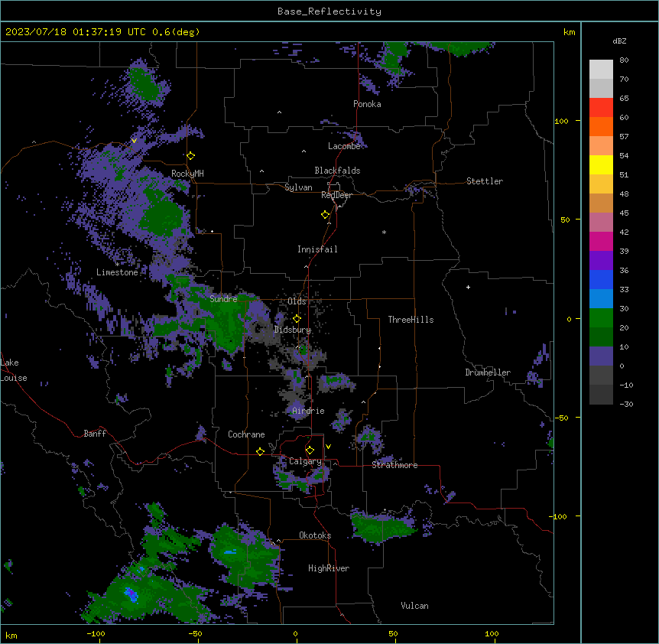Click the km unit label at bottom left
The height and width of the screenshot is (644, 659).
(x=11, y=635)
